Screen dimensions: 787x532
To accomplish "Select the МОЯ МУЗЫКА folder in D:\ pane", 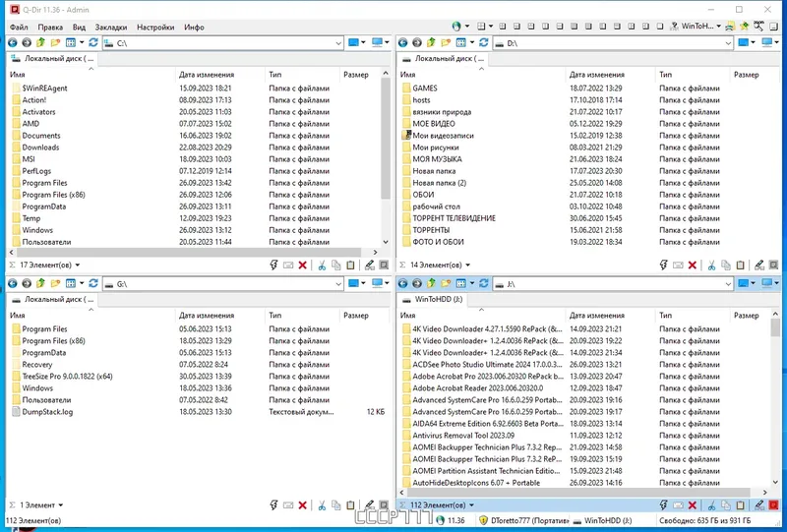I will (437, 159).
